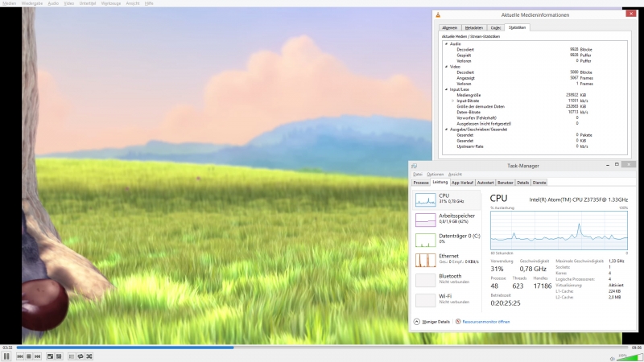Select Arbeitsspeicher in performance sidebar
644x362 pixels.
447,220
